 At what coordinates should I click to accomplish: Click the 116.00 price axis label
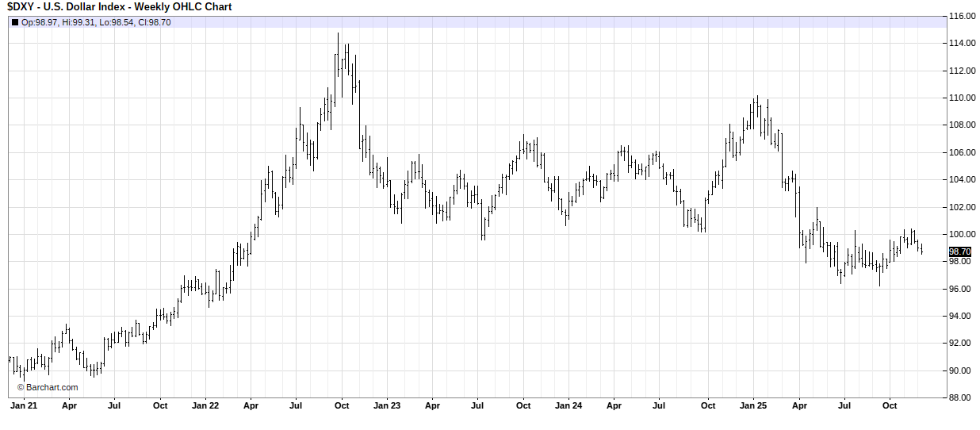click(x=963, y=16)
